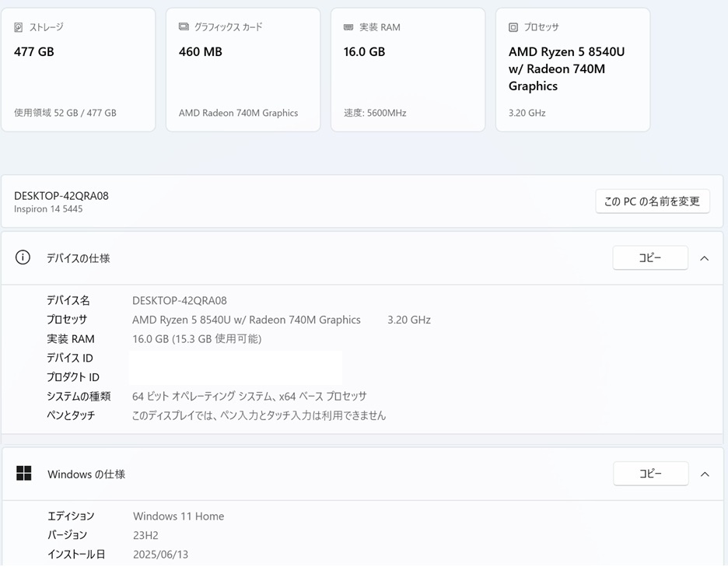The height and width of the screenshot is (567, 728).
Task: Click この PC の名前を変更 button
Action: (x=653, y=201)
